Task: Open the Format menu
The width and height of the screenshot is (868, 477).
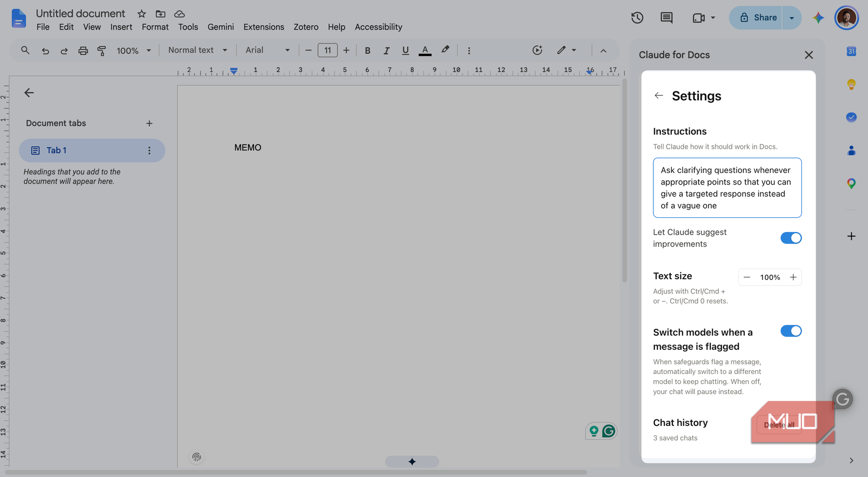Action: pyautogui.click(x=155, y=27)
